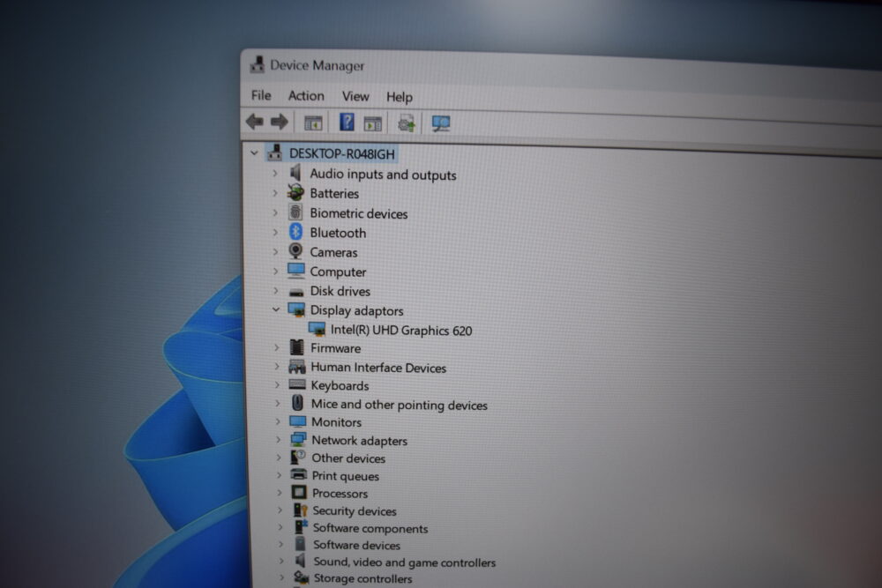The height and width of the screenshot is (588, 882).
Task: Click the Show/Hide Action Pane toolbar icon
Action: pos(372,123)
